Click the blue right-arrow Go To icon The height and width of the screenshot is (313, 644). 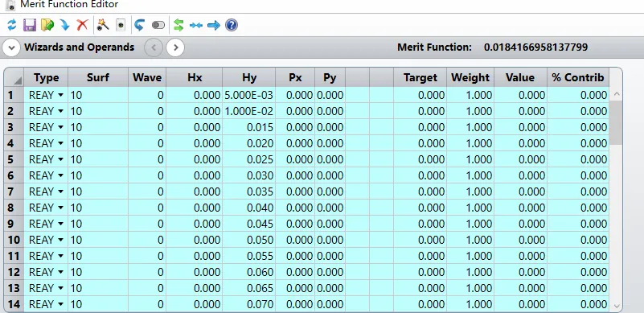point(214,26)
